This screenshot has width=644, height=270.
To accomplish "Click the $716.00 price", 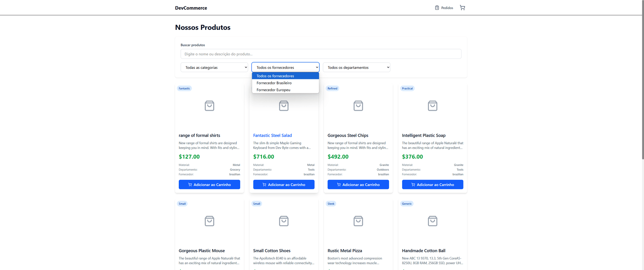I will tap(264, 156).
